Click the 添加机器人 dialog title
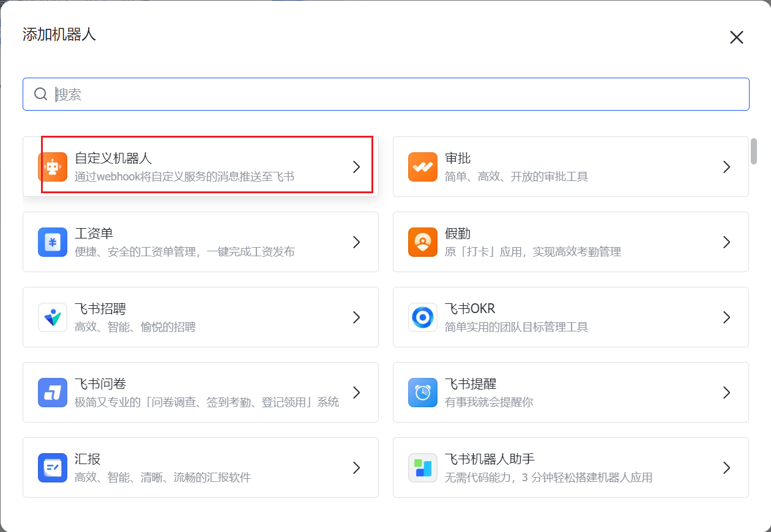 point(59,34)
